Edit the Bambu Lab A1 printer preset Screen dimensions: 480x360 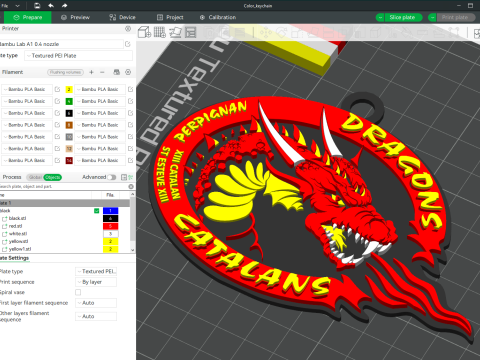point(128,44)
